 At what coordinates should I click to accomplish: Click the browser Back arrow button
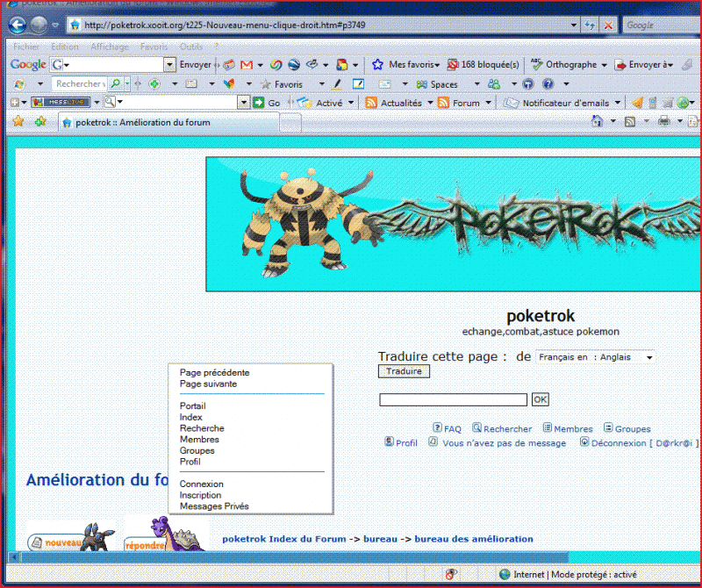(18, 25)
